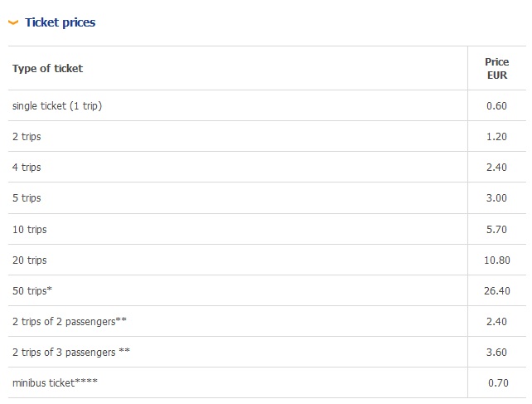Select the Price EUR column header
Viewport: 532px width, 404px height.
pos(496,69)
